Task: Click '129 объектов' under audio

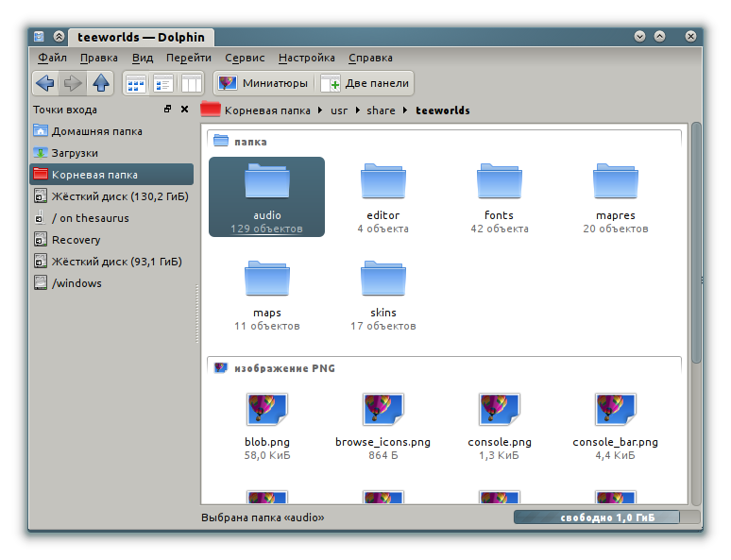Action: pyautogui.click(x=266, y=229)
